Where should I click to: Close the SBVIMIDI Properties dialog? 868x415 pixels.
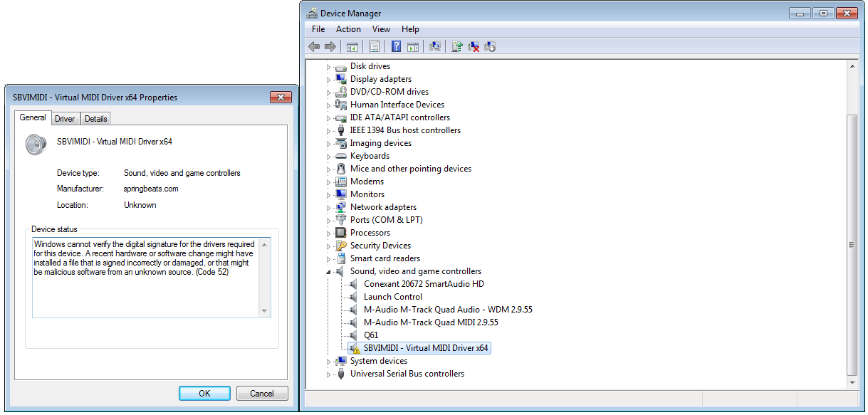[281, 97]
